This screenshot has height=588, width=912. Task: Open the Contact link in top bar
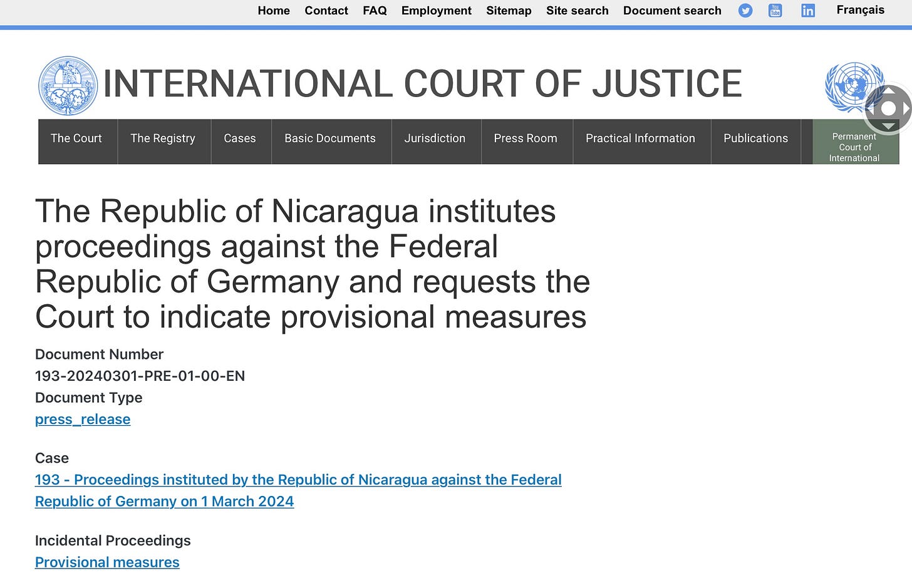326,11
